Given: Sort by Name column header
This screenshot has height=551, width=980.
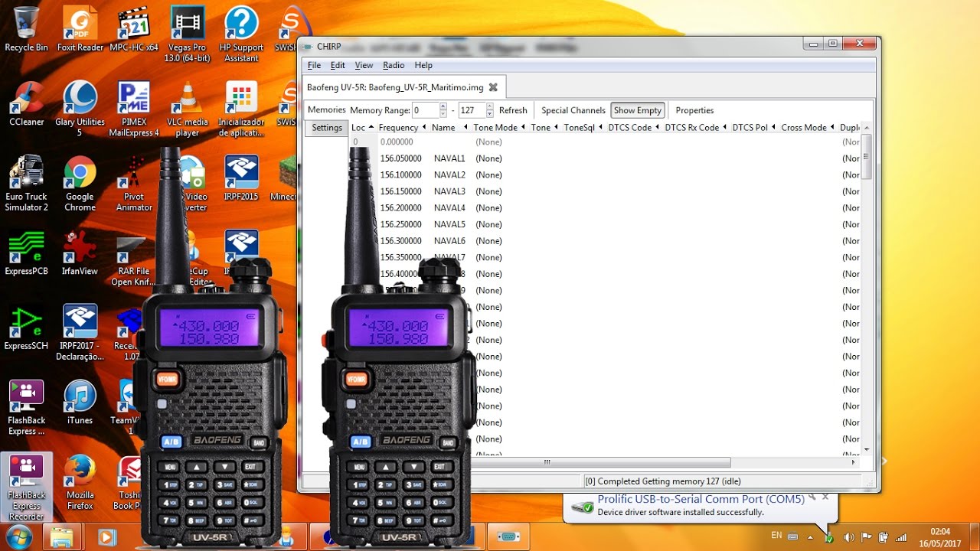Looking at the screenshot, I should (x=449, y=128).
